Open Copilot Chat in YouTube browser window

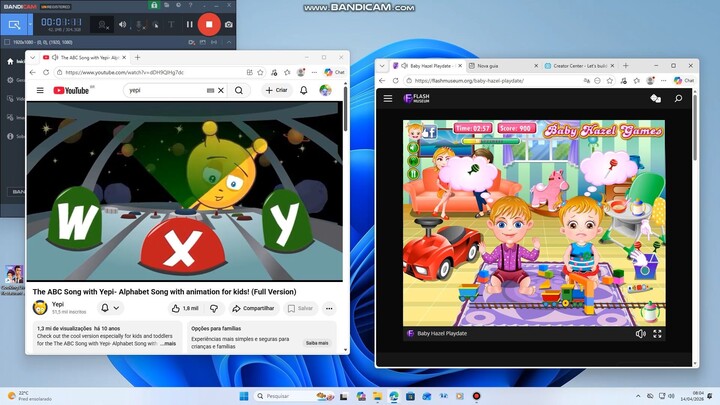tap(334, 72)
